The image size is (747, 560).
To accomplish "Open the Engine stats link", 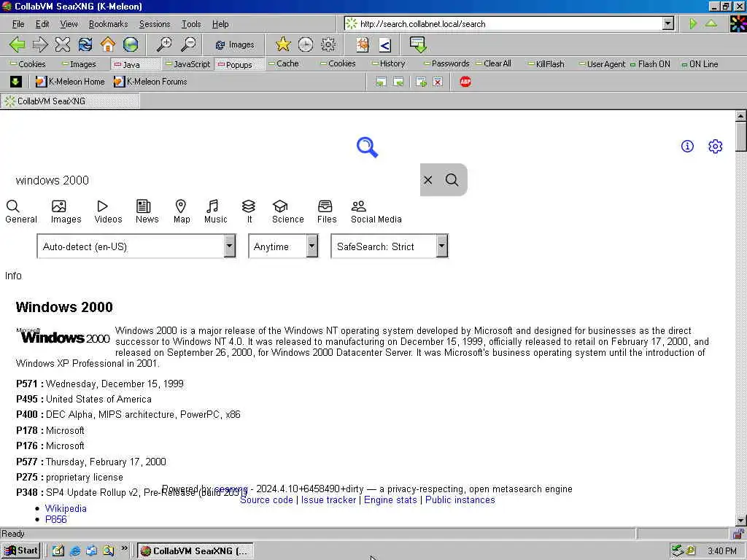I will (x=390, y=500).
